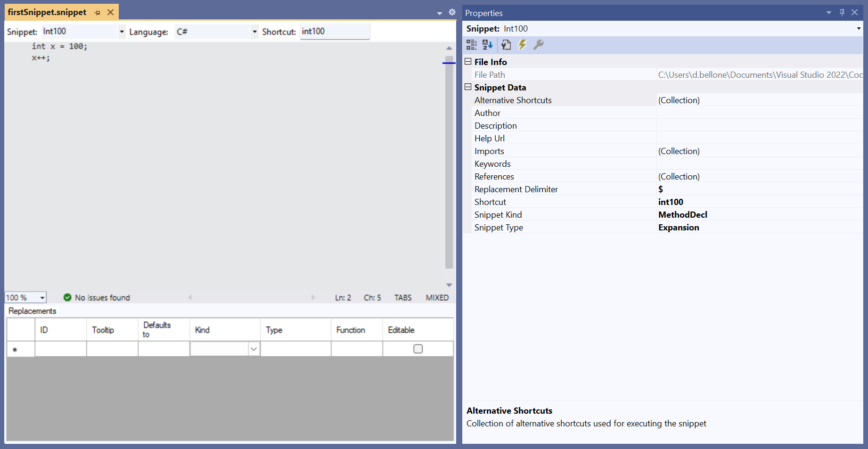This screenshot has width=868, height=449.
Task: Open Properties window position dropdown arrow
Action: (829, 13)
